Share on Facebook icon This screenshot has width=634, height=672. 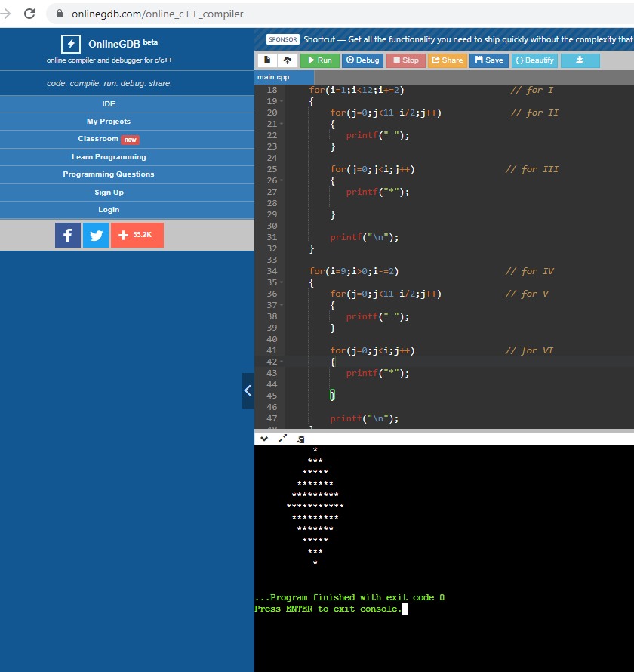tap(68, 236)
